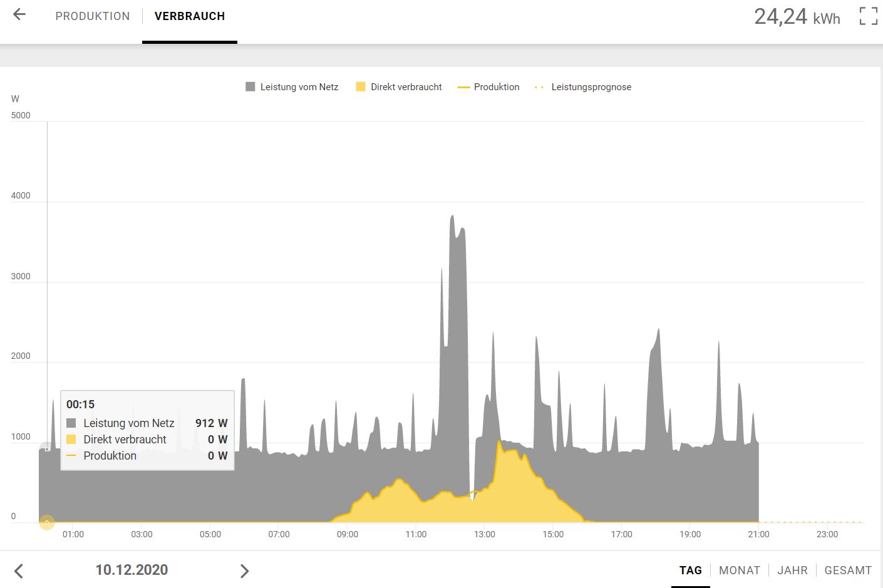Click the 21:00 x-axis label
Screen dimensions: 883x588
[758, 534]
